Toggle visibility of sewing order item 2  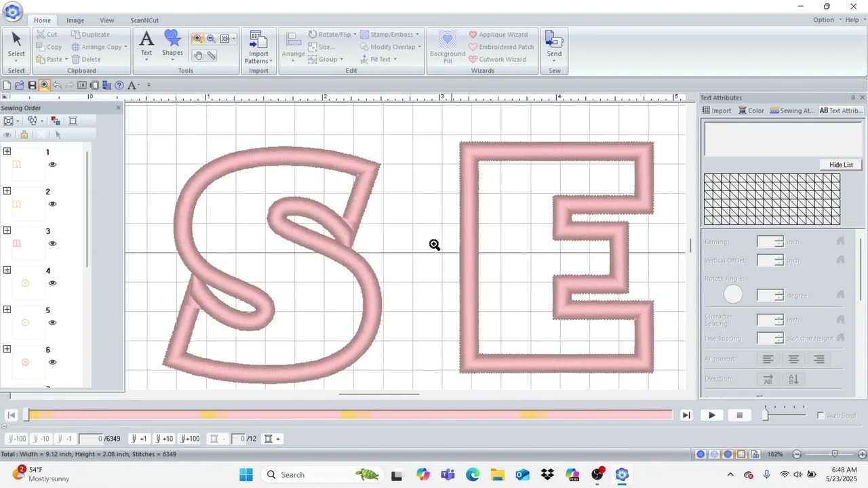click(x=52, y=204)
